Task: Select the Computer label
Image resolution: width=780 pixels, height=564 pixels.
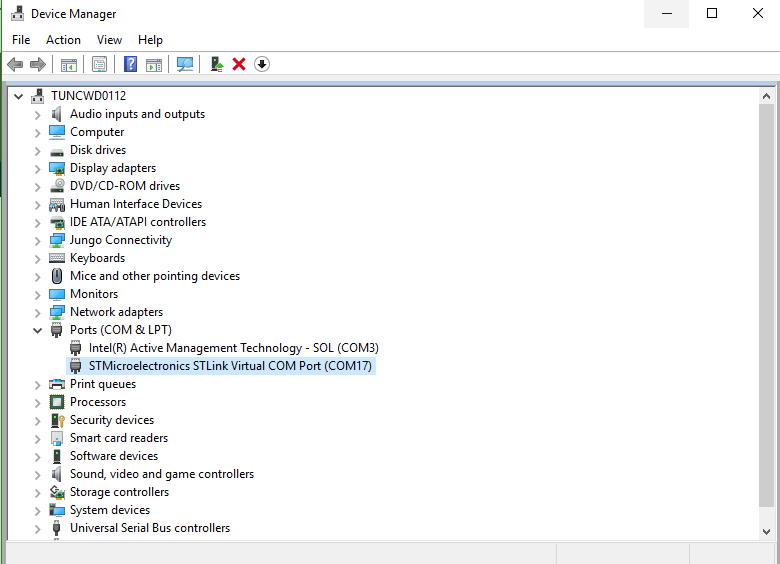Action: pos(97,132)
